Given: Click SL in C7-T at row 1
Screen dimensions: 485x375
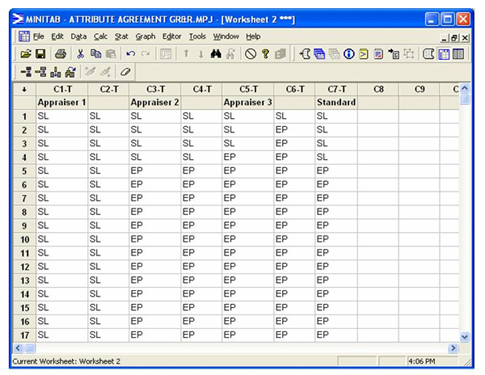Looking at the screenshot, I should 322,116.
